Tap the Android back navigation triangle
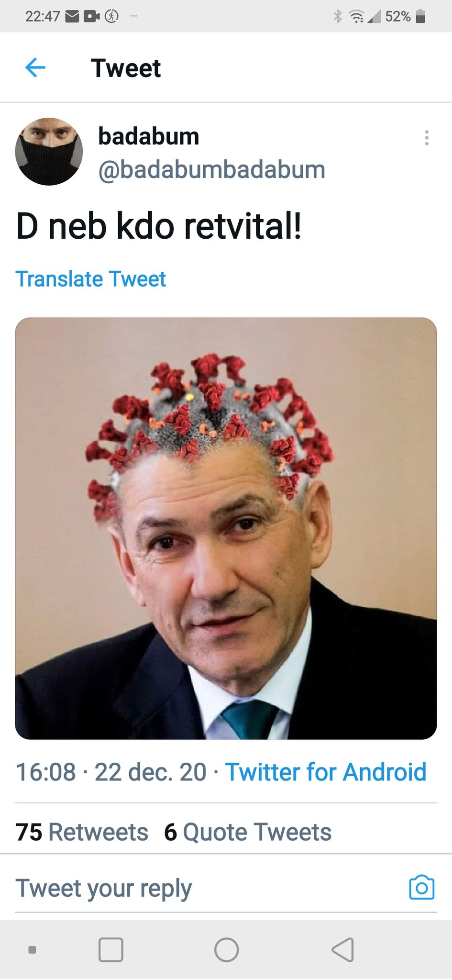This screenshot has width=452, height=980. coord(343,950)
